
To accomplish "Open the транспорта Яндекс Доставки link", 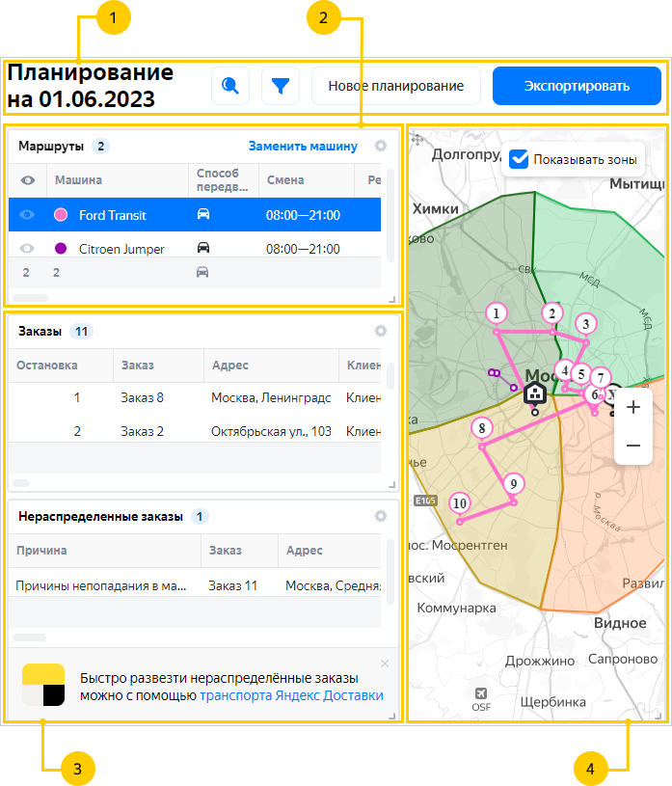I will pyautogui.click(x=292, y=695).
